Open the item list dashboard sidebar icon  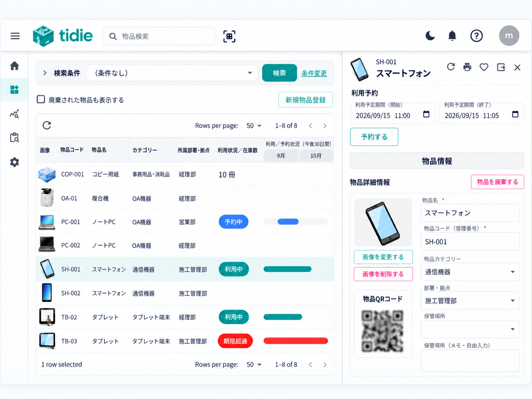click(x=14, y=90)
